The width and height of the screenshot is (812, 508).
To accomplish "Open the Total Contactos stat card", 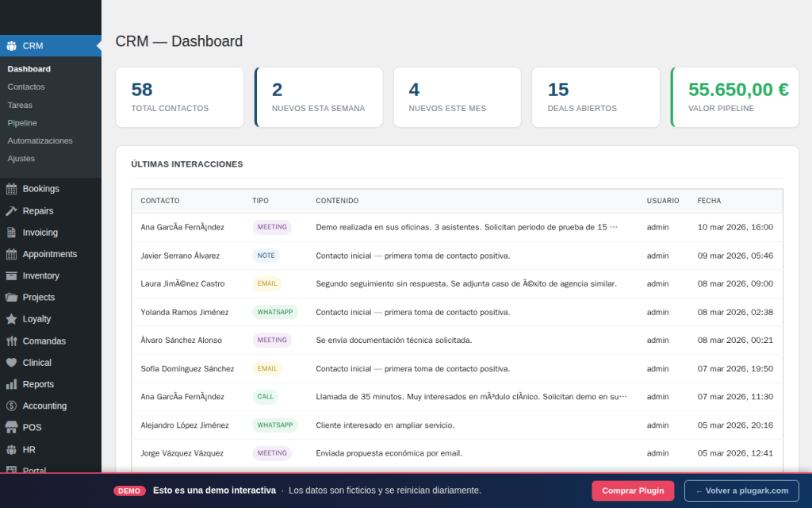I will pyautogui.click(x=180, y=97).
